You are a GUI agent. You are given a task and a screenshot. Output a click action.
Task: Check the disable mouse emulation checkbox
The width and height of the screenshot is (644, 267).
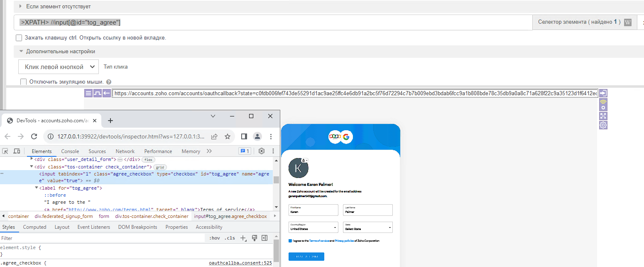point(24,82)
